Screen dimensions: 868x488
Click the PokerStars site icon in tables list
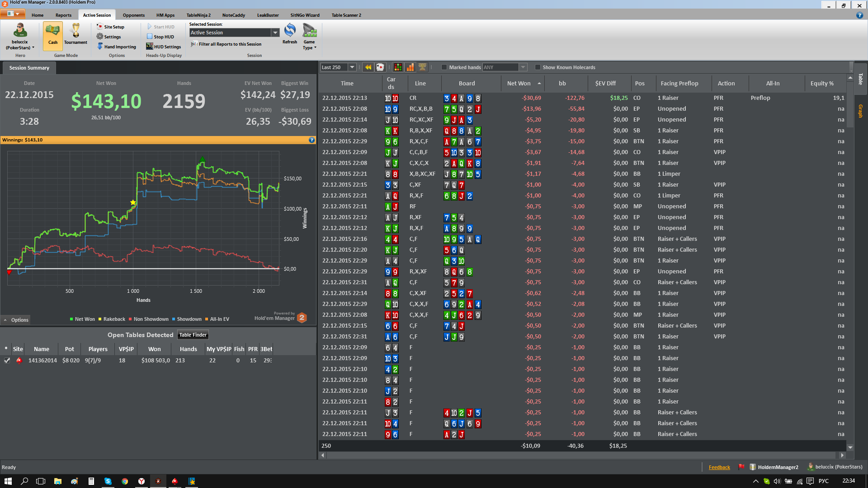[x=19, y=361]
